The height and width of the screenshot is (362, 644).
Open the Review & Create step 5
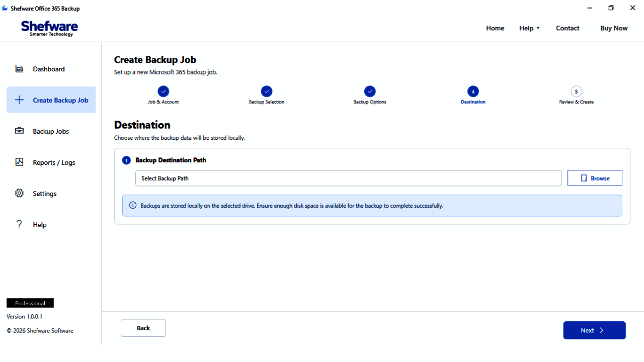click(x=576, y=92)
